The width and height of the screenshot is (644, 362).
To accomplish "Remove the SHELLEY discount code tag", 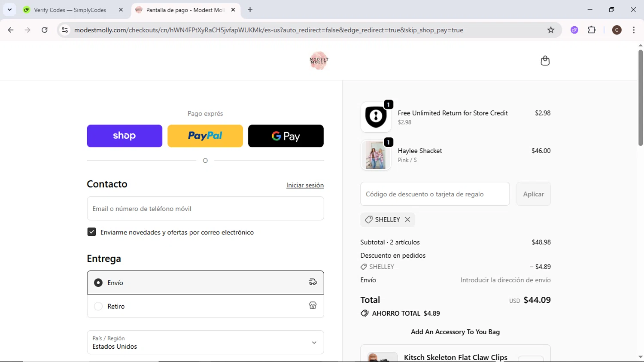I will point(407,219).
